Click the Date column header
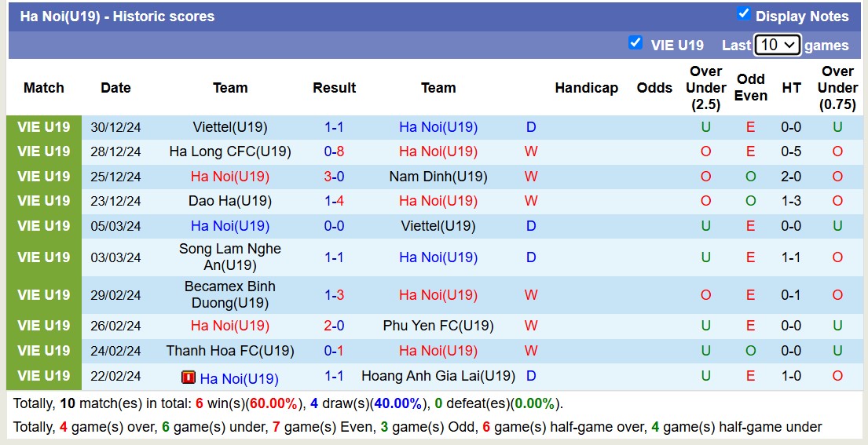Image resolution: width=868 pixels, height=445 pixels. [x=115, y=87]
